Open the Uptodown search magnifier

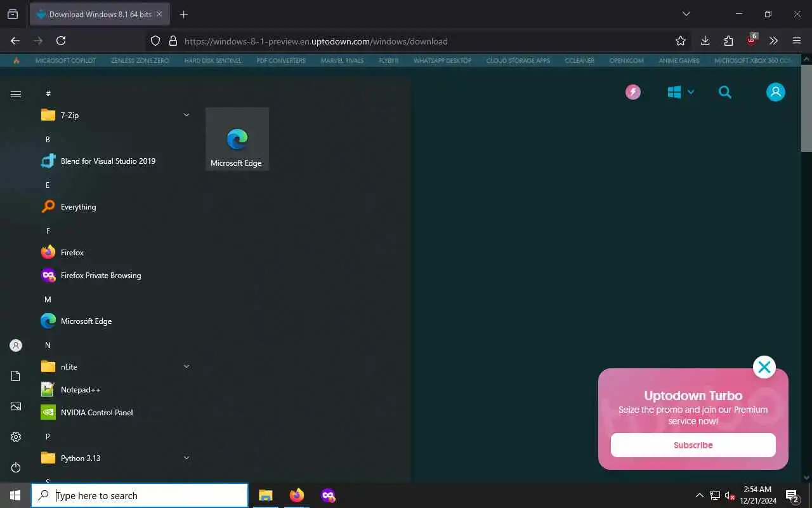pyautogui.click(x=725, y=92)
